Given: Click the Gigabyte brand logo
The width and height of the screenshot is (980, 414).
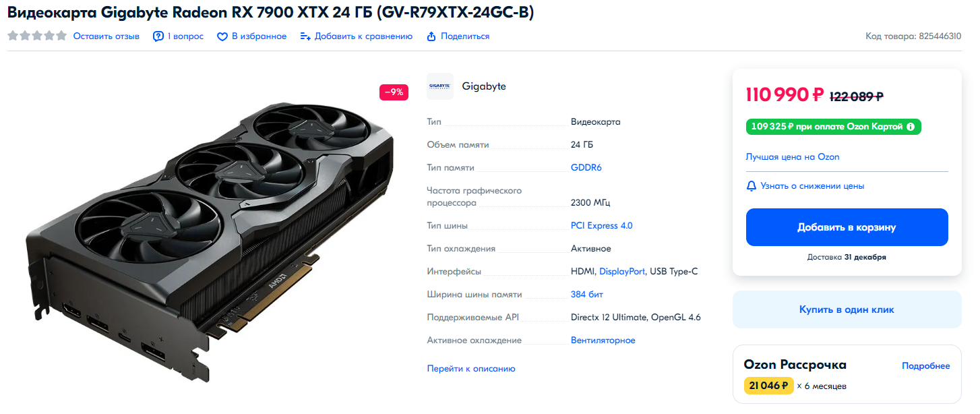Looking at the screenshot, I should 440,86.
